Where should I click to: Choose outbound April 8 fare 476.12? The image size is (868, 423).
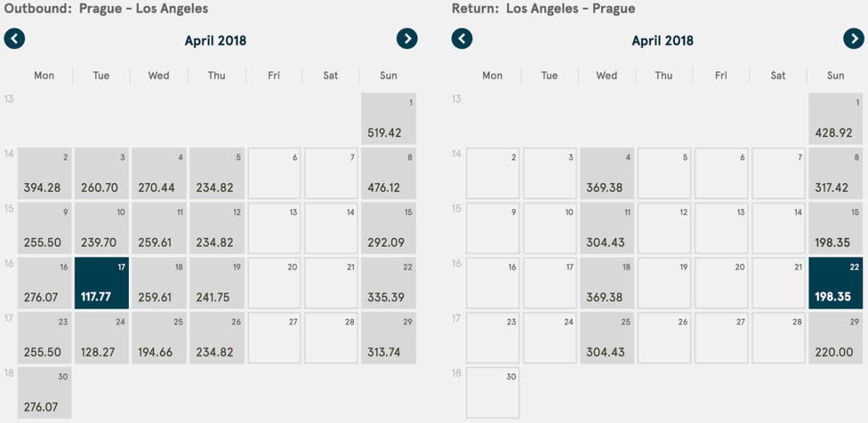coord(388,174)
